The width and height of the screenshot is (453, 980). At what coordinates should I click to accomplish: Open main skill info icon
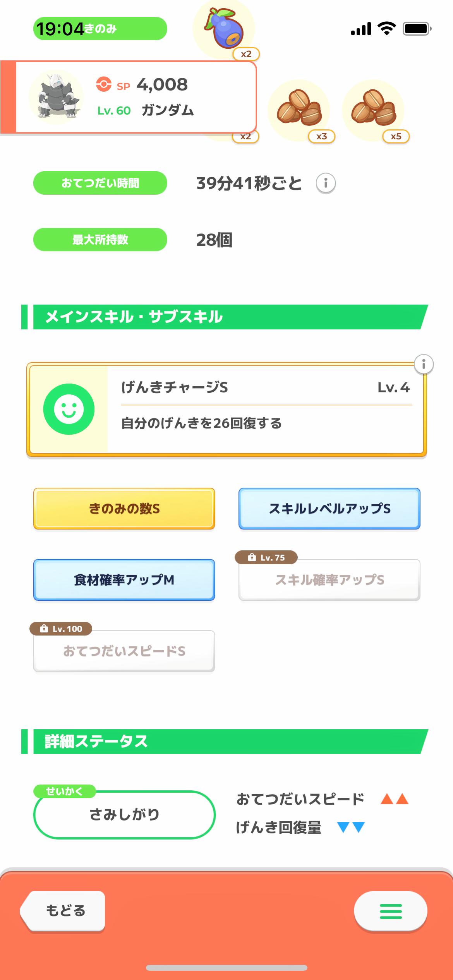pos(424,364)
